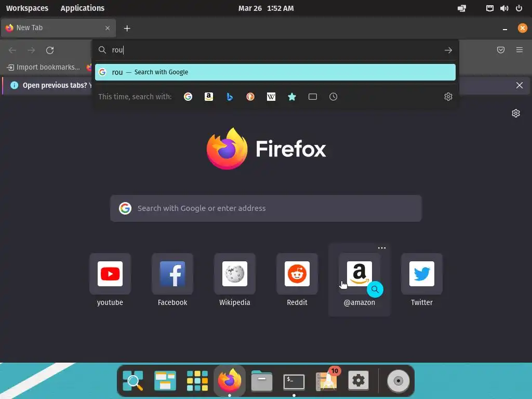Image resolution: width=532 pixels, height=399 pixels.
Task: Choose Bing as this-time search engine
Action: [230, 97]
